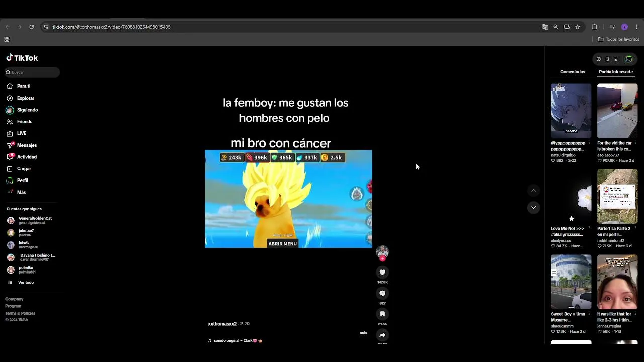Viewport: 644px width, 362px height.
Task: Open options for 'Sweet Boy × Uma' card
Action: point(589,314)
